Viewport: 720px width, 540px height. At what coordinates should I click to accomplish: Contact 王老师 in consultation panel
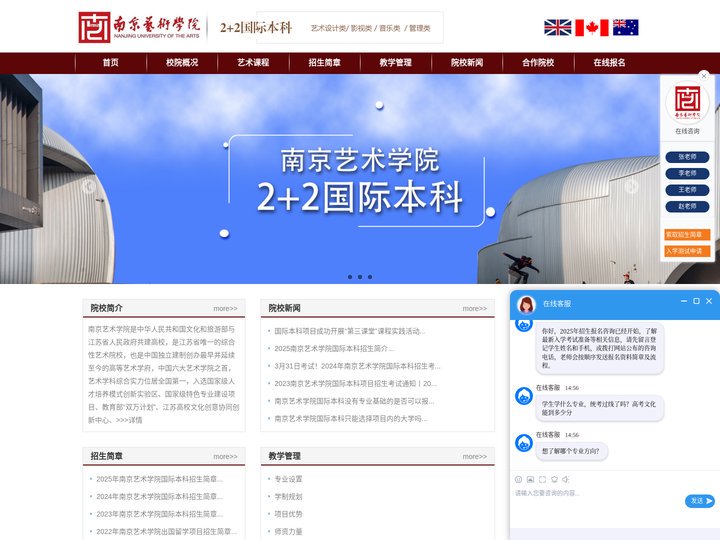point(687,190)
